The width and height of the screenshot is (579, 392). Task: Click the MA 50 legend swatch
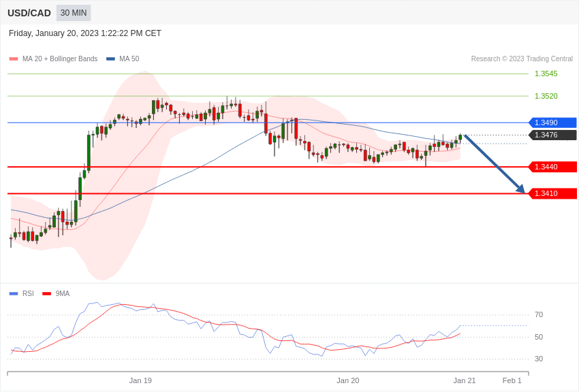pyautogui.click(x=110, y=59)
